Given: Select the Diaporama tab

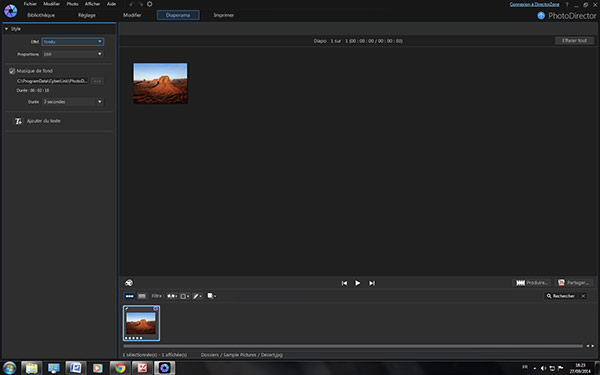Looking at the screenshot, I should [178, 15].
